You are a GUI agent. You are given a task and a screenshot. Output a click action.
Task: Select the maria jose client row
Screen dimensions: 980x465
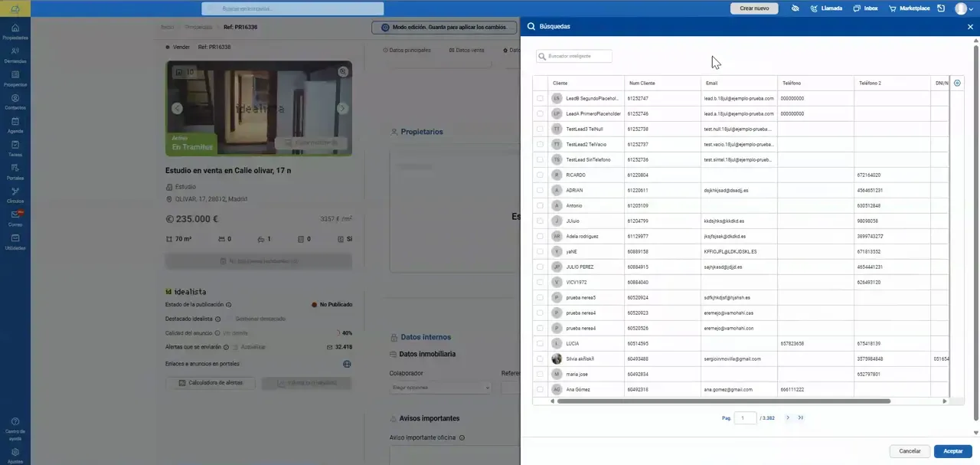click(x=740, y=374)
